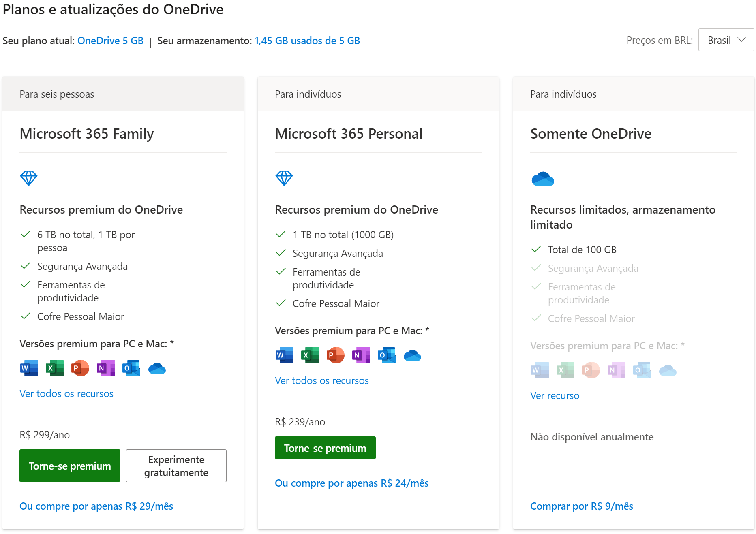Click 'Recursos limitados, armazenamento limitado' heading
The image size is (756, 534).
pos(623,217)
